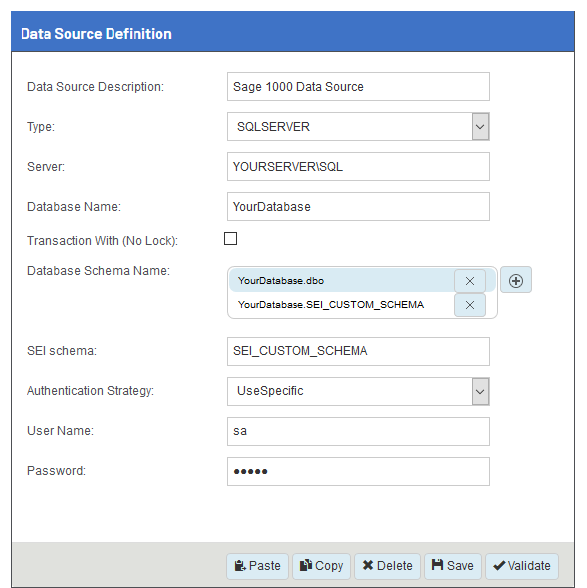
Task: Delete this data source definition
Action: pos(387,566)
